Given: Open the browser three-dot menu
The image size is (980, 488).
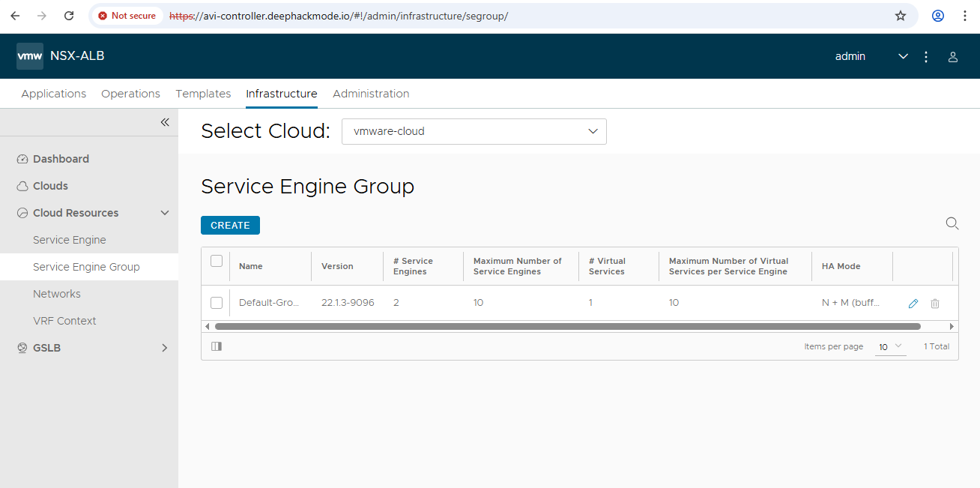Looking at the screenshot, I should pos(965,15).
